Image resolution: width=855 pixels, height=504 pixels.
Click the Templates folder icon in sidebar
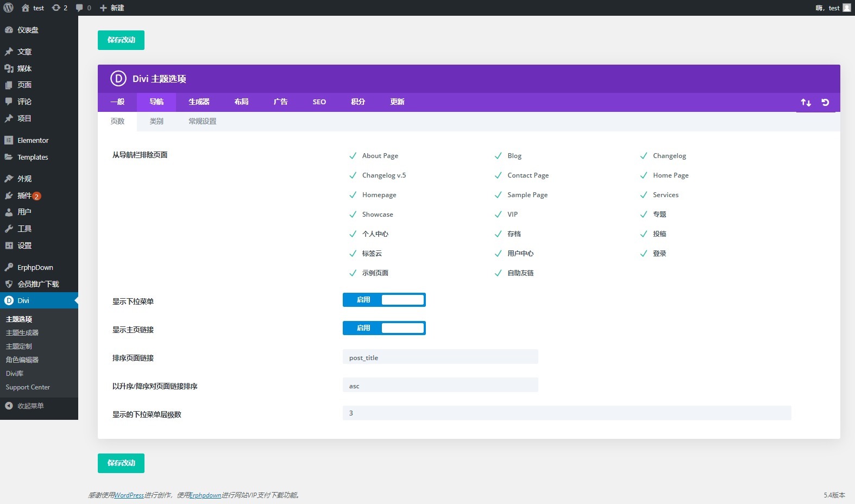9,157
